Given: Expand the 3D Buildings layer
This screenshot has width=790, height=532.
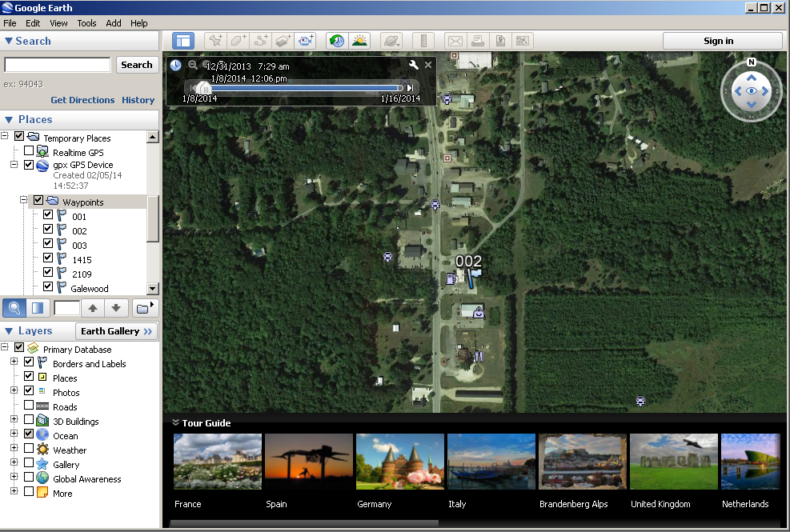Looking at the screenshot, I should tap(14, 418).
